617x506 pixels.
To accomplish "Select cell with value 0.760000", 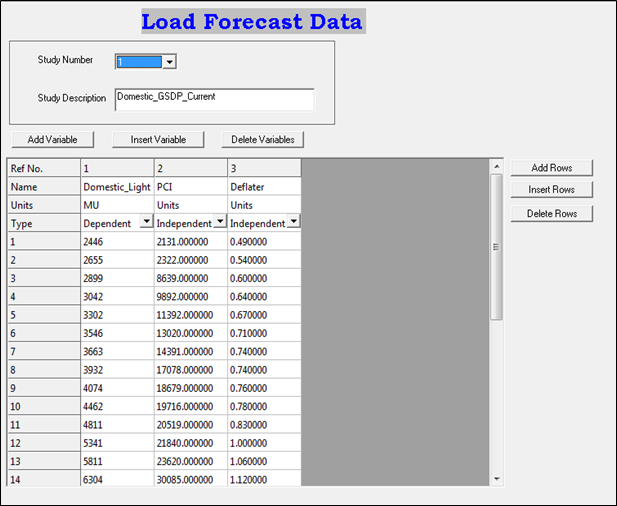I will [x=264, y=388].
